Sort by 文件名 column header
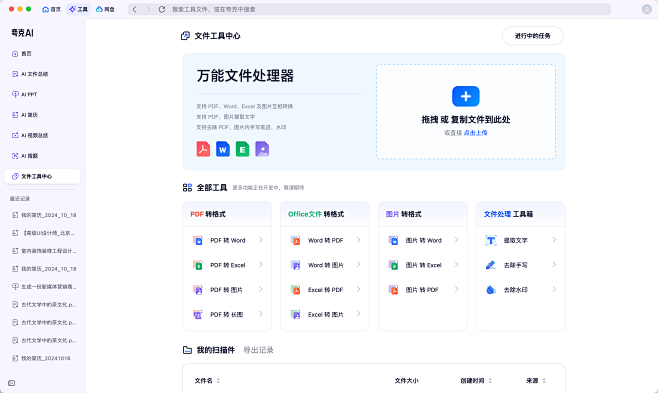Screen dimensions: 658x393 [207, 381]
